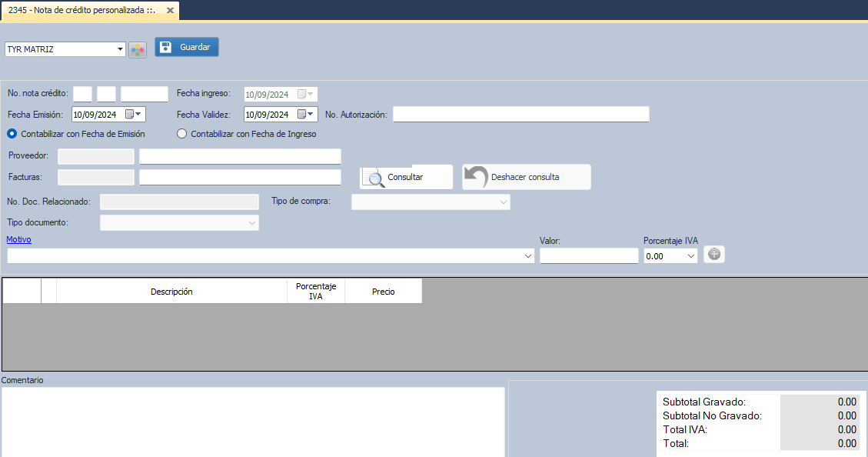Image resolution: width=868 pixels, height=457 pixels.
Task: Expand the Porcentaje IVA dropdown
Action: click(690, 255)
